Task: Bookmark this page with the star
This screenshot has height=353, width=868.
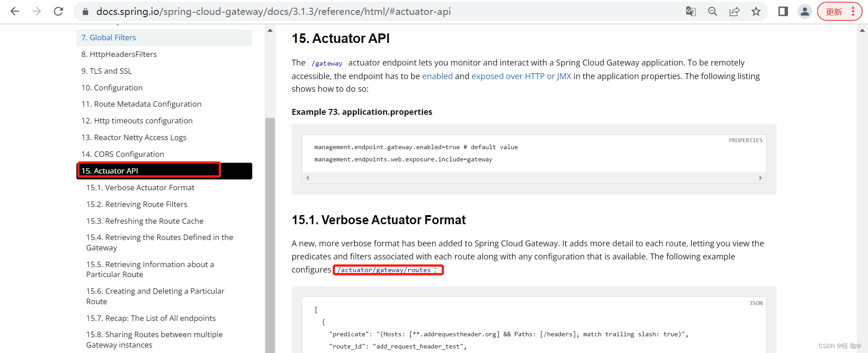Action: point(756,11)
